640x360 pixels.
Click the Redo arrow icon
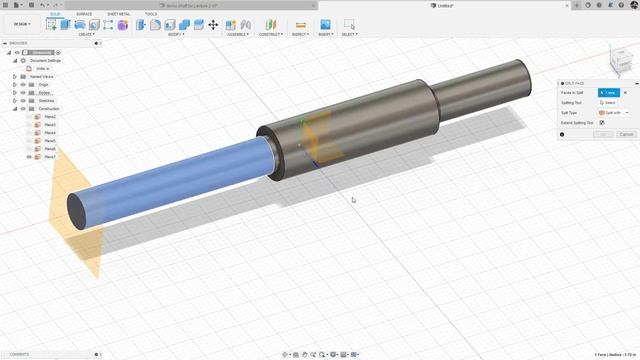56,5
